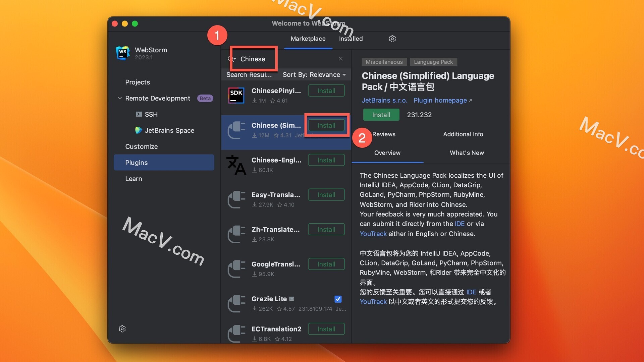644x362 pixels.
Task: Click the Plugins section icon in sidebar
Action: point(136,162)
